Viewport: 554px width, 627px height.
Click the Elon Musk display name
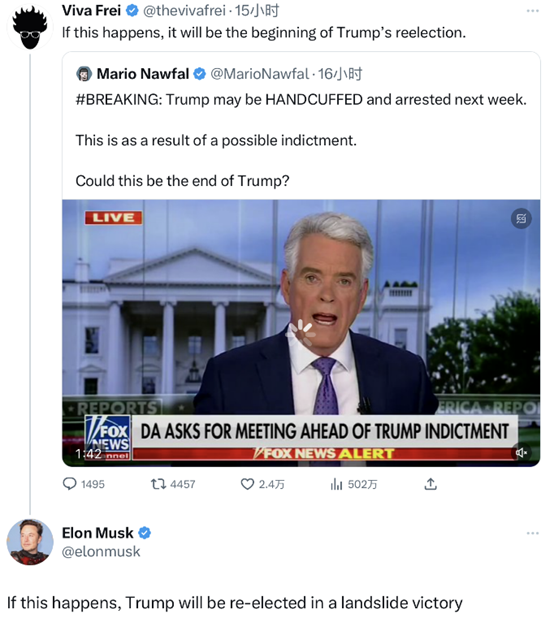[98, 533]
